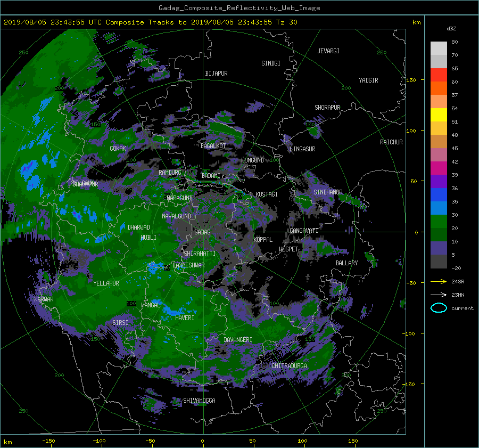Click the BAGALKOT city label
The width and height of the screenshot is (479, 448).
pyautogui.click(x=213, y=146)
